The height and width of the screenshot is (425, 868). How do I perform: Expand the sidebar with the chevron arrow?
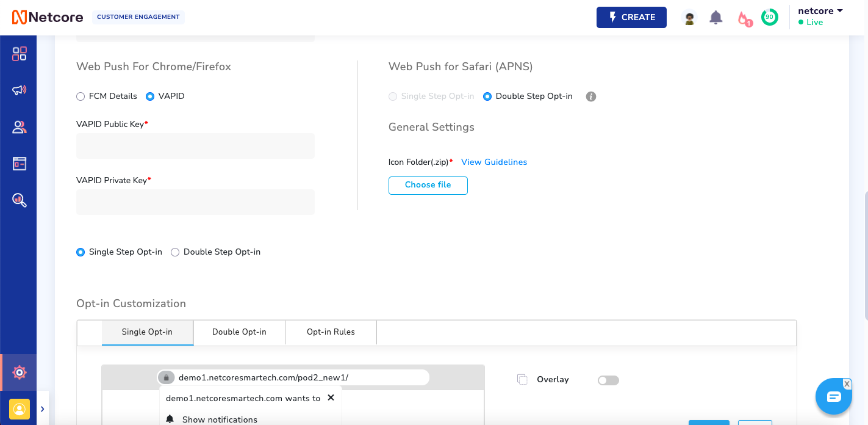click(x=43, y=408)
